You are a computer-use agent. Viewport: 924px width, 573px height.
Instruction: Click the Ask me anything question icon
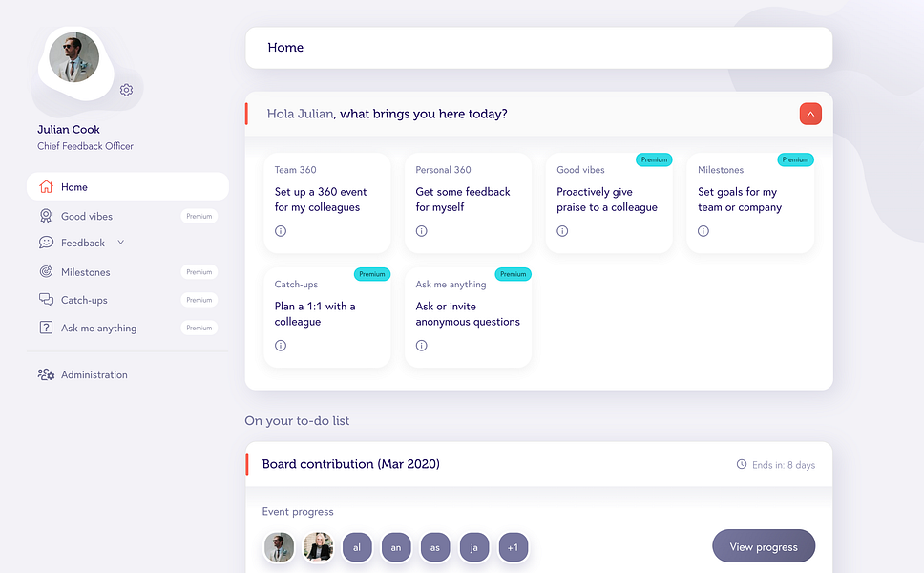point(46,328)
